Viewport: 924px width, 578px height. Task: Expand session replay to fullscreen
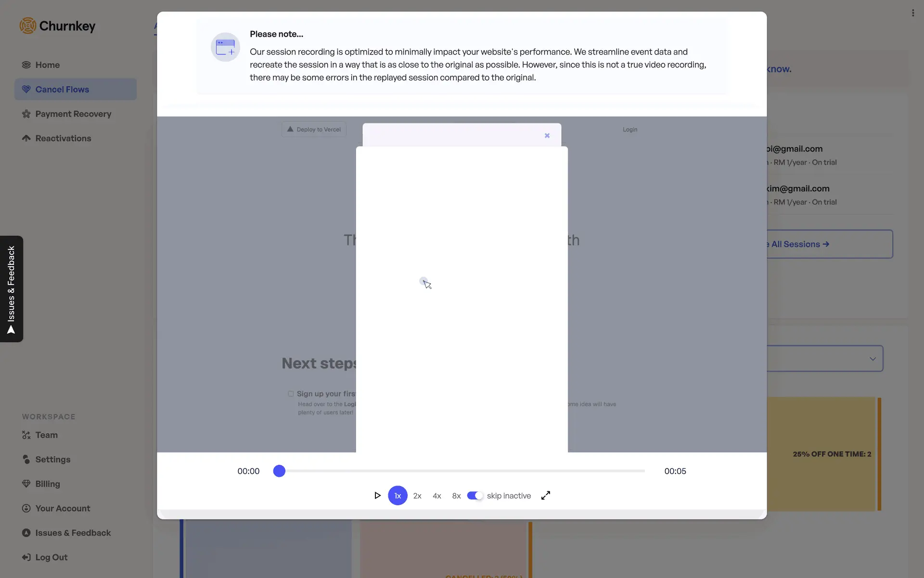[x=545, y=496]
